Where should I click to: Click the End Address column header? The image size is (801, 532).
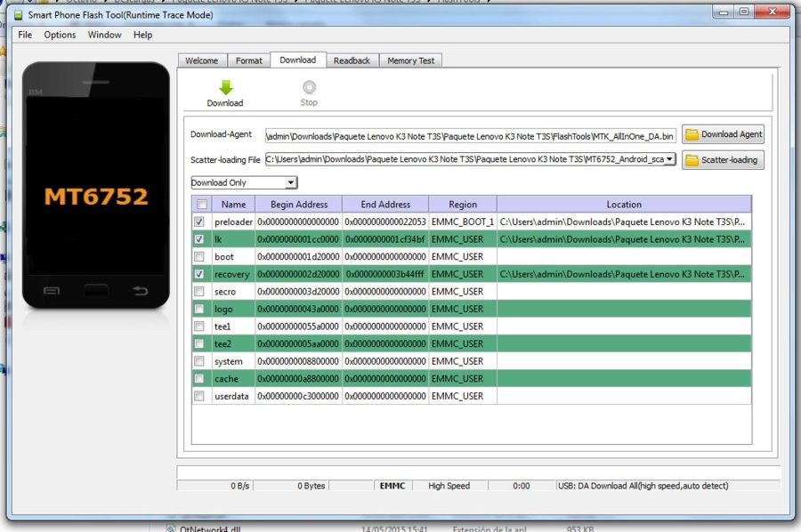385,205
